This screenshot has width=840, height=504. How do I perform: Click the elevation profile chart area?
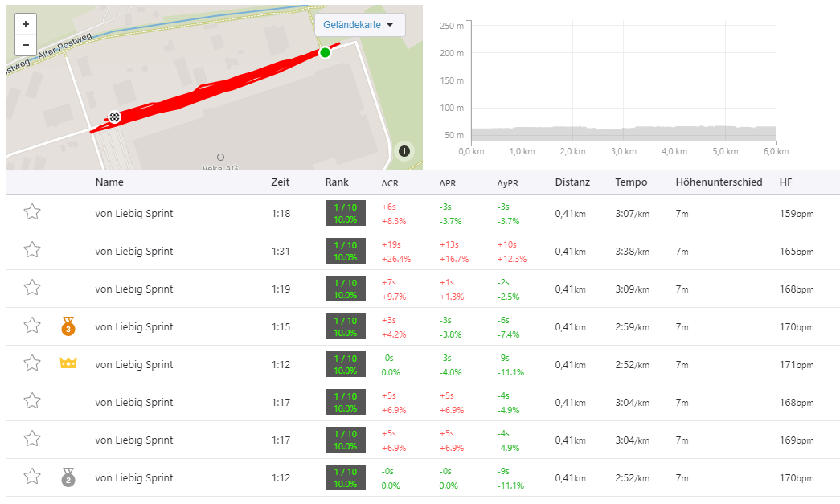click(x=623, y=88)
